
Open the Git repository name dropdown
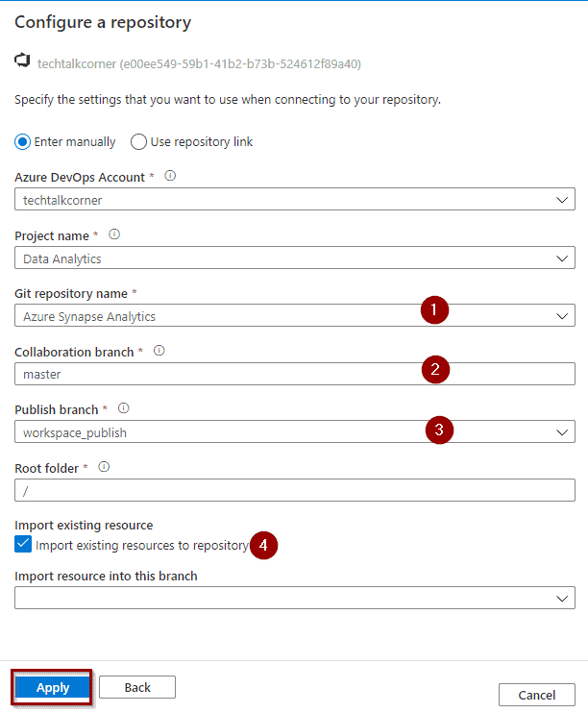(x=295, y=315)
